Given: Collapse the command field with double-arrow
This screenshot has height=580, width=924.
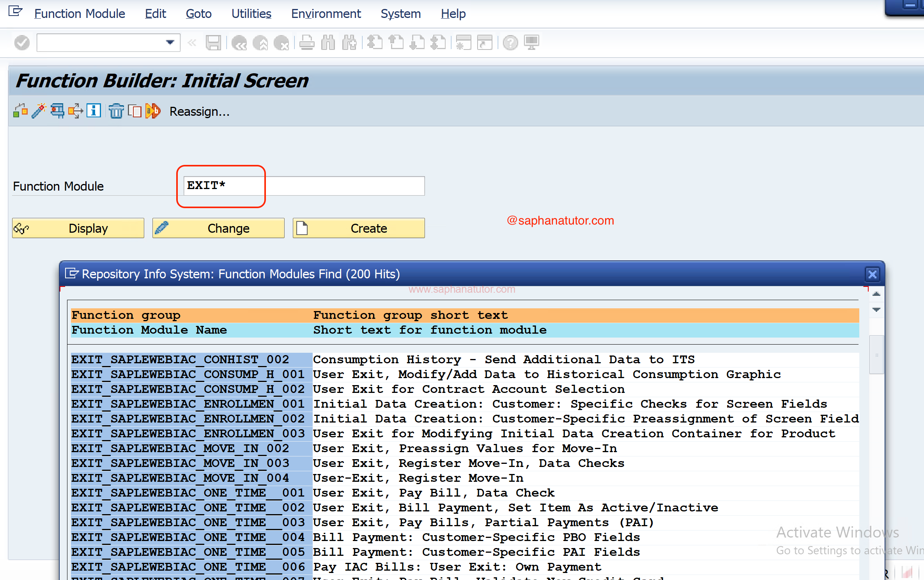Looking at the screenshot, I should tap(191, 42).
